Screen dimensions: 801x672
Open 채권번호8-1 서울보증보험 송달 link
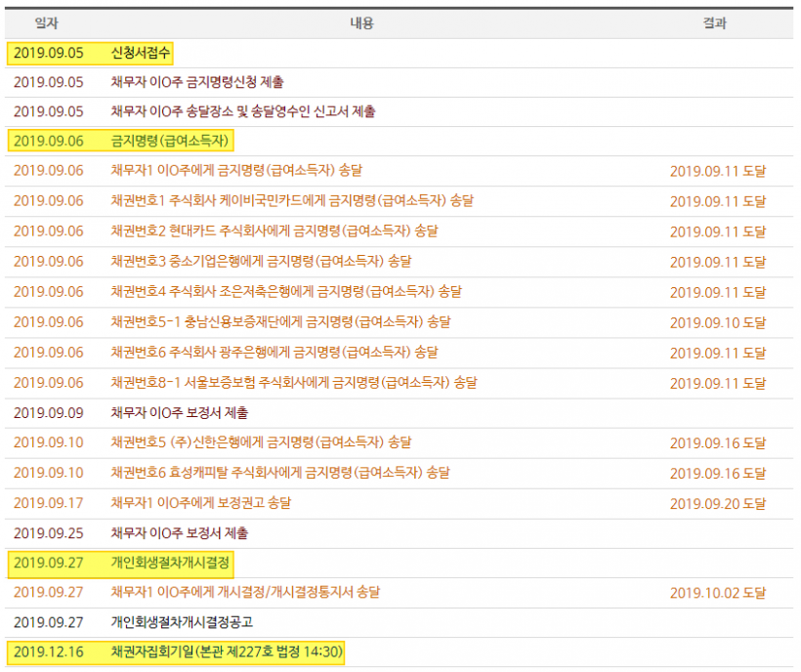coord(294,383)
